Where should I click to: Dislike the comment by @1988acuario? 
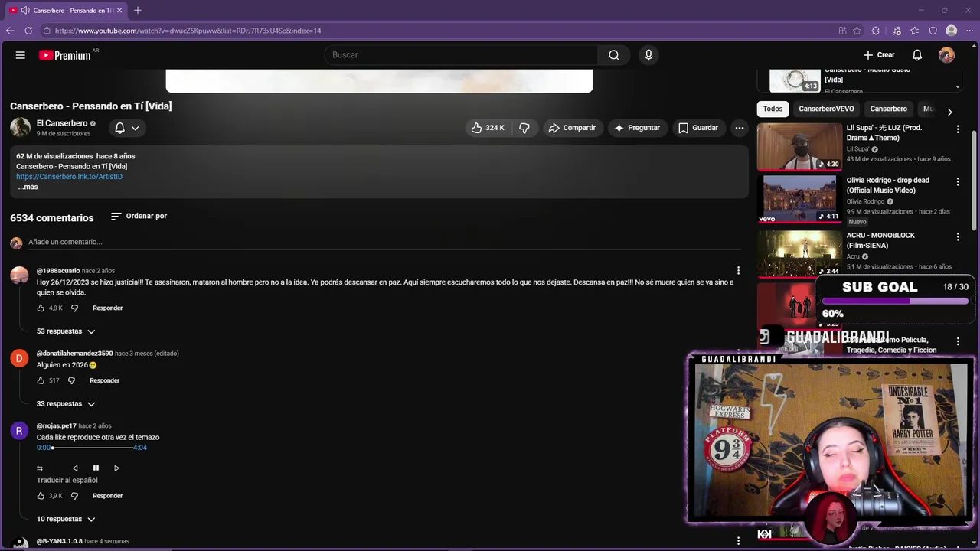[x=74, y=308]
